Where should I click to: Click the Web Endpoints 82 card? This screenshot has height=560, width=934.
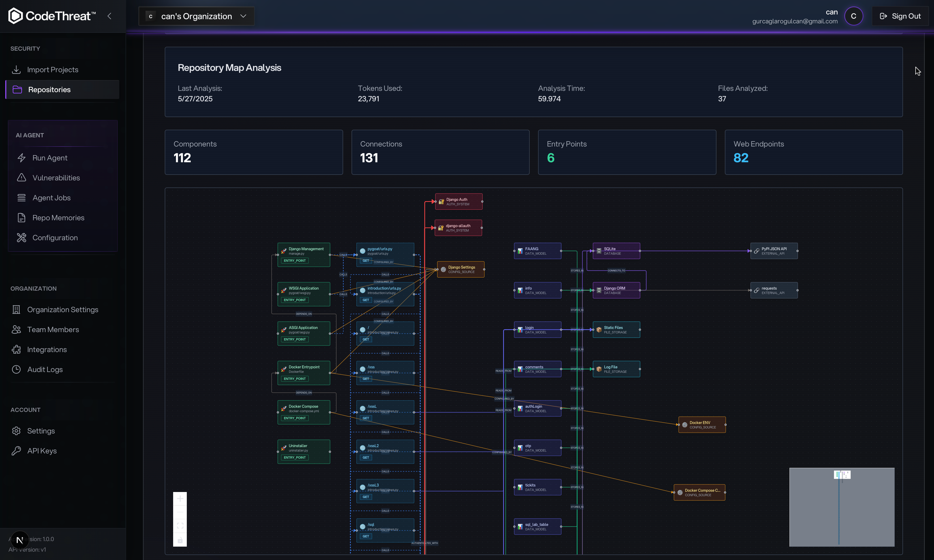coord(814,152)
